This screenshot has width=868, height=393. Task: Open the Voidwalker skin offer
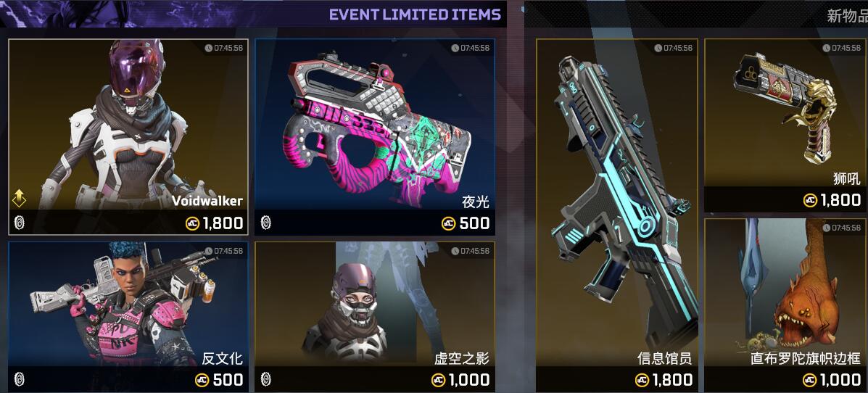(128, 137)
